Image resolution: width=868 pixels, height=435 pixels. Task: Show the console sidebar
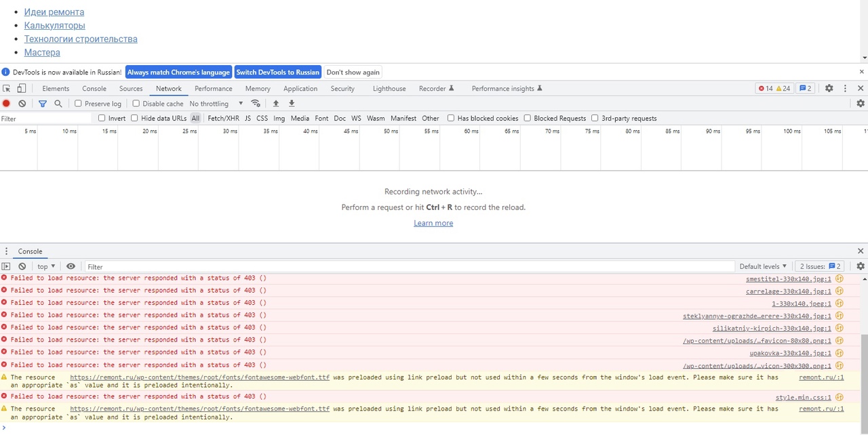[6, 267]
